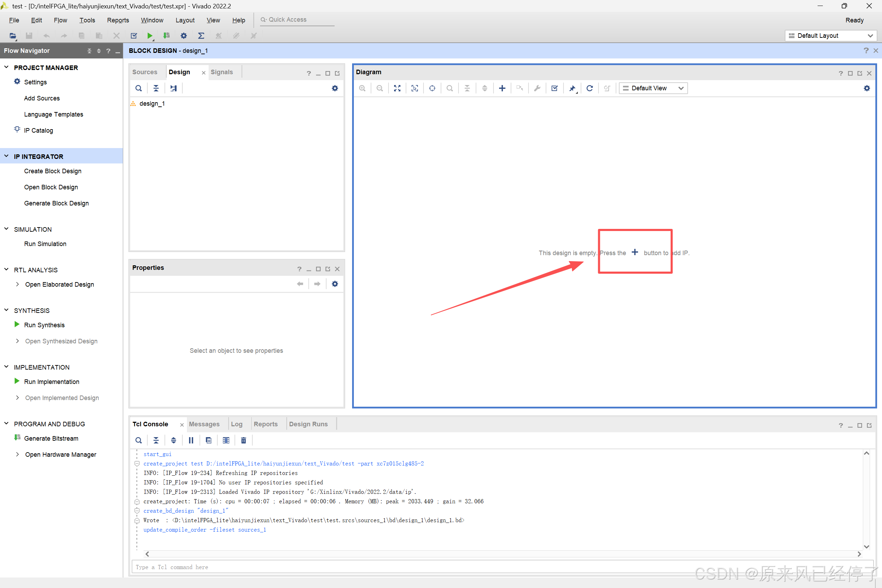The width and height of the screenshot is (882, 588).
Task: Click the Add IP plus icon in Diagram toolbar
Action: 502,88
